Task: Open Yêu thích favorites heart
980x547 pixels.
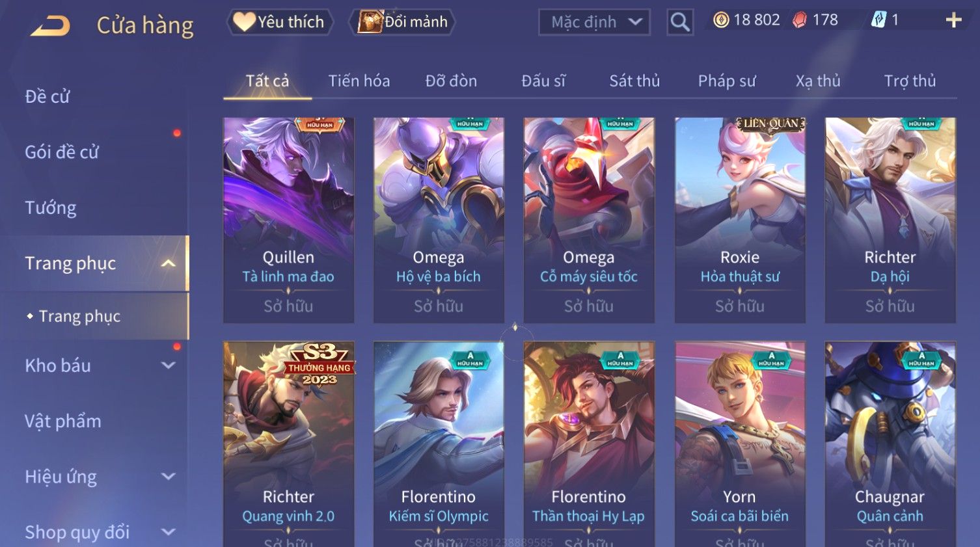Action: 244,21
